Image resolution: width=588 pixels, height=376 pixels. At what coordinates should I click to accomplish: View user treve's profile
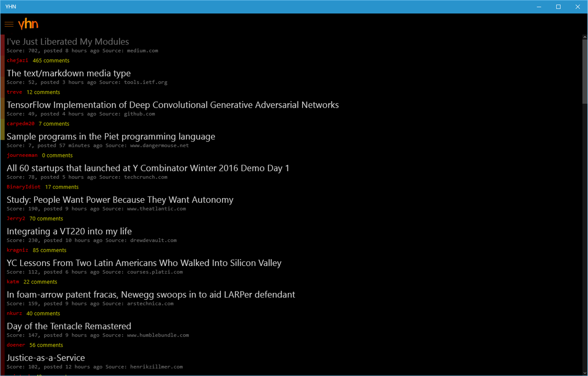[x=14, y=92]
